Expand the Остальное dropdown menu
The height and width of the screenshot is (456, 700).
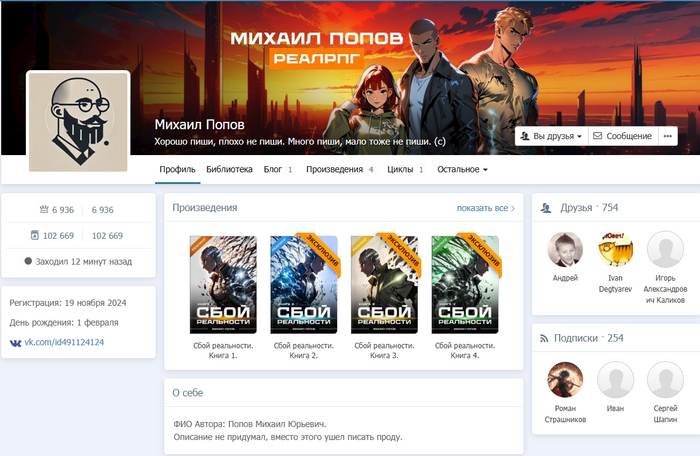pyautogui.click(x=462, y=169)
